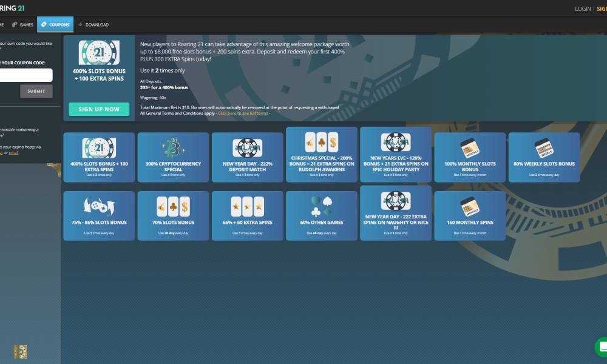This screenshot has height=364, width=607.
Task: Select the '400% Slots Bonus + 100 Extra Spins' grid card title
Action: pyautogui.click(x=99, y=167)
